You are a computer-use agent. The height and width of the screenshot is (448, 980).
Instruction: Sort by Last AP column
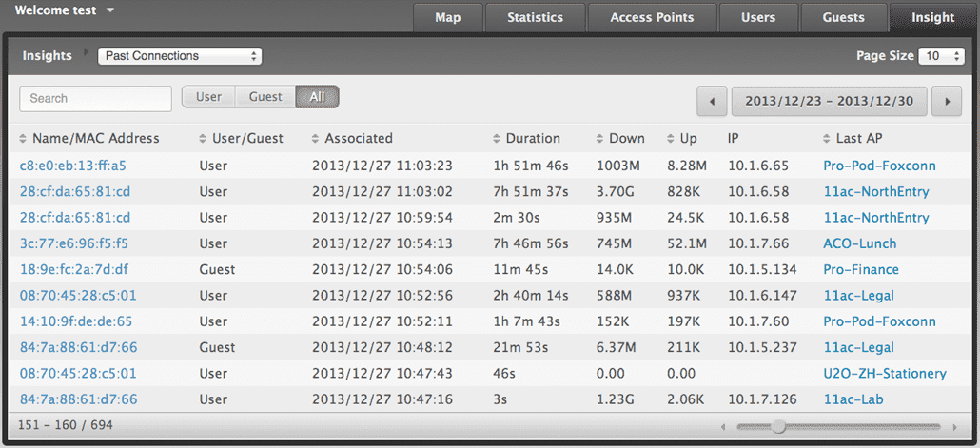[x=858, y=138]
